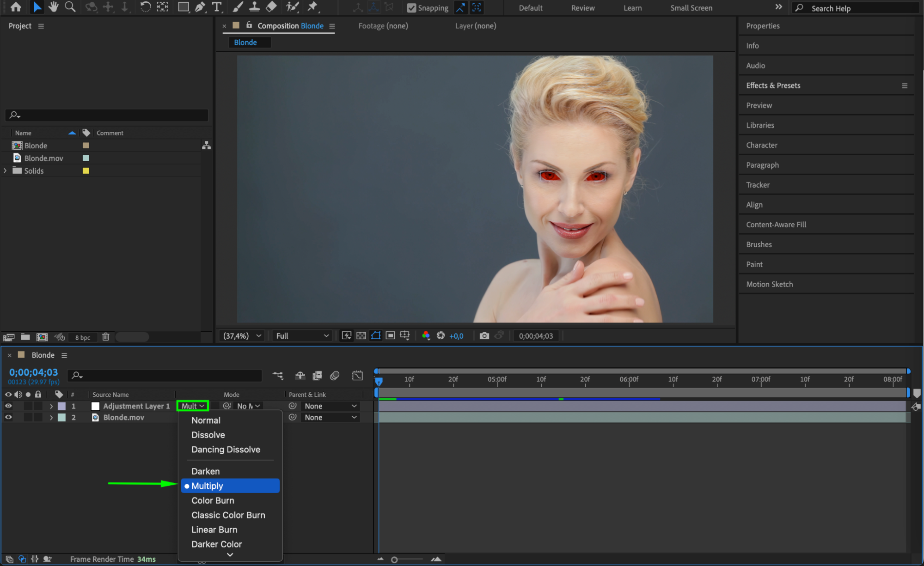Click the timeline zoom slider handle

tap(394, 560)
